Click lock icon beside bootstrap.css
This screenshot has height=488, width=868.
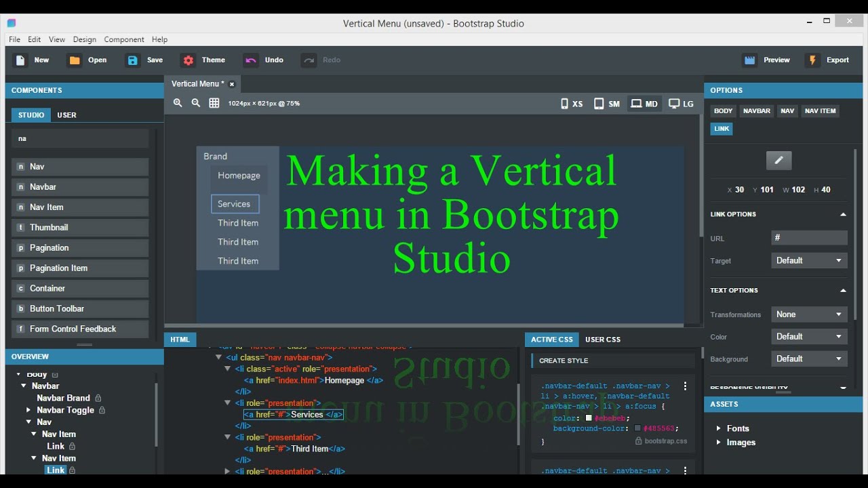(639, 441)
